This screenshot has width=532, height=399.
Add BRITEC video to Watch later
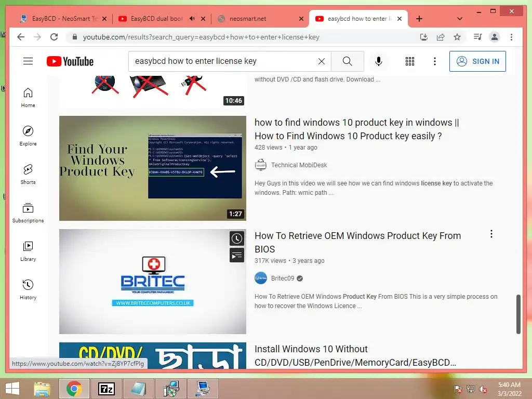(237, 238)
